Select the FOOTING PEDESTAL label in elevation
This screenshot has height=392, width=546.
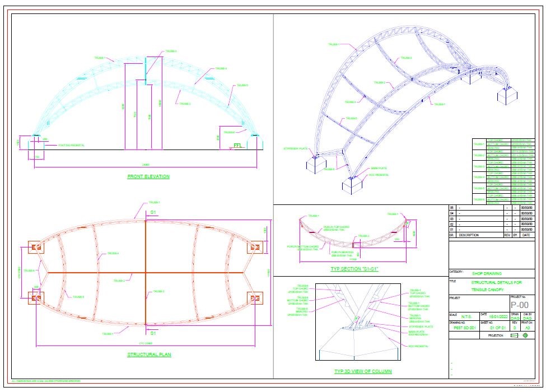pyautogui.click(x=71, y=145)
